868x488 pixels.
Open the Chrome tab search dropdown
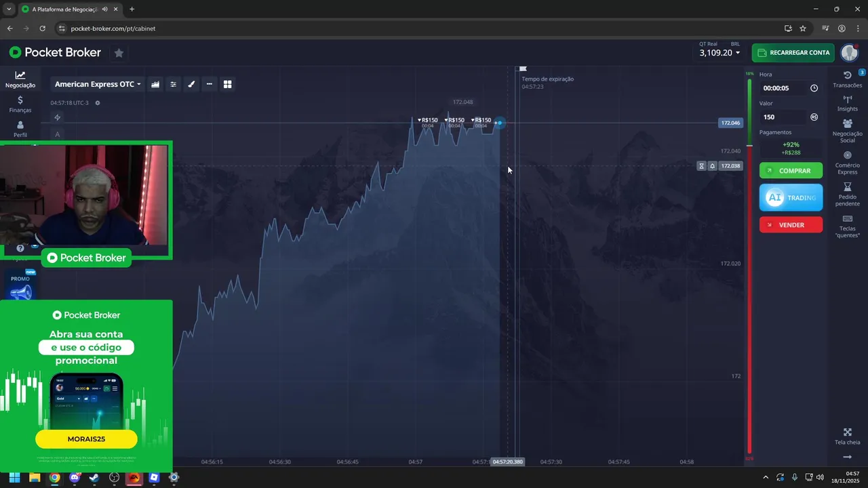8,9
